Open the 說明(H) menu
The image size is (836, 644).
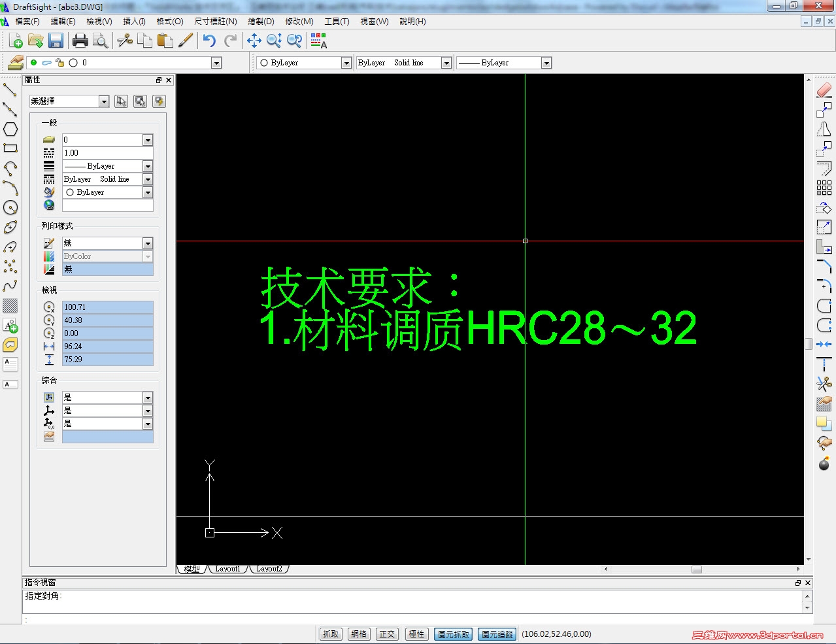pyautogui.click(x=413, y=22)
